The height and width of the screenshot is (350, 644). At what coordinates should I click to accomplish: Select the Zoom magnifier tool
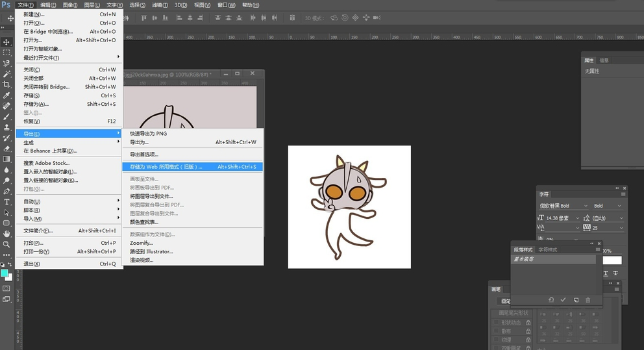click(6, 244)
